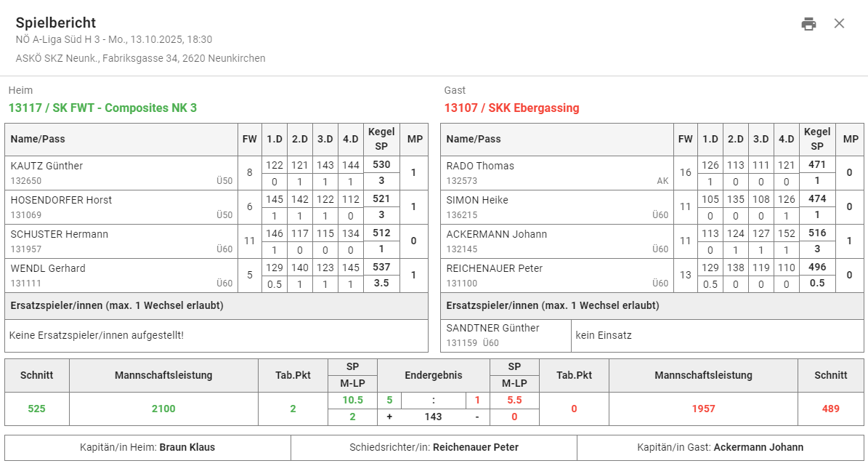
Task: Click Kapitän/in Heim Braun Klaus
Action: point(147,447)
